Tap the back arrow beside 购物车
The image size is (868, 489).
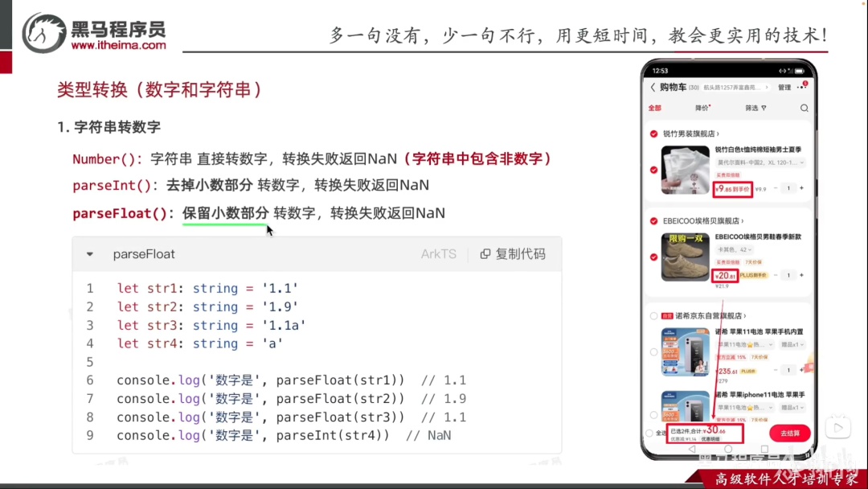click(x=653, y=88)
